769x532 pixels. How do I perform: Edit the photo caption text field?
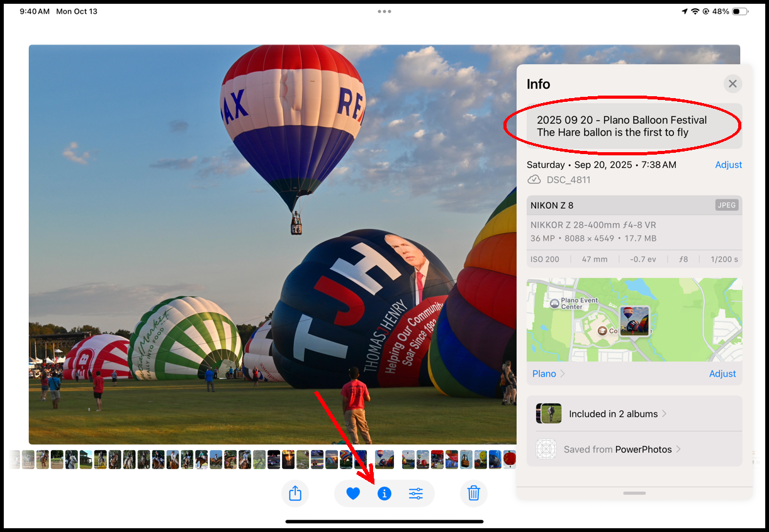(x=634, y=126)
